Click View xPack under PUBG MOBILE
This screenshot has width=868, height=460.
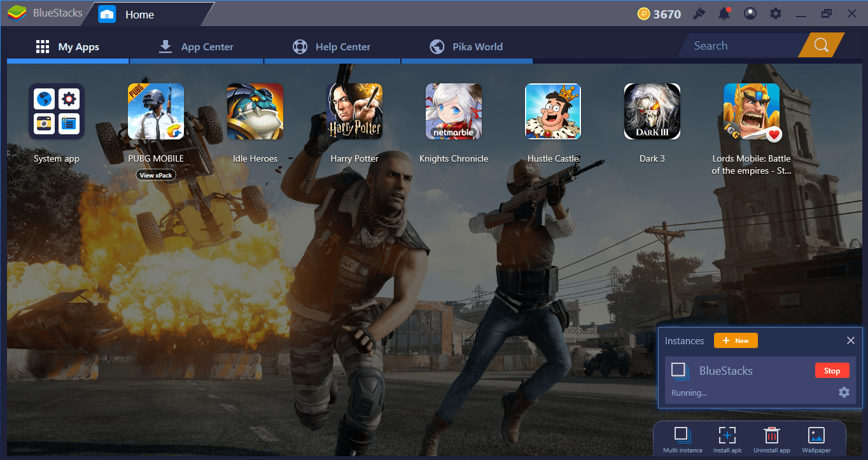[x=156, y=175]
